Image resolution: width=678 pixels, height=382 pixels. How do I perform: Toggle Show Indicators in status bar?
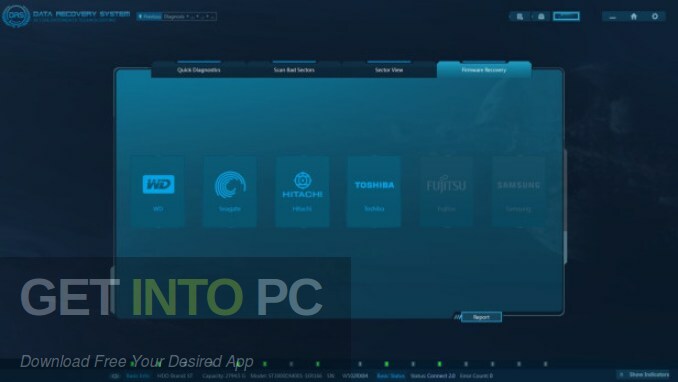click(x=644, y=375)
